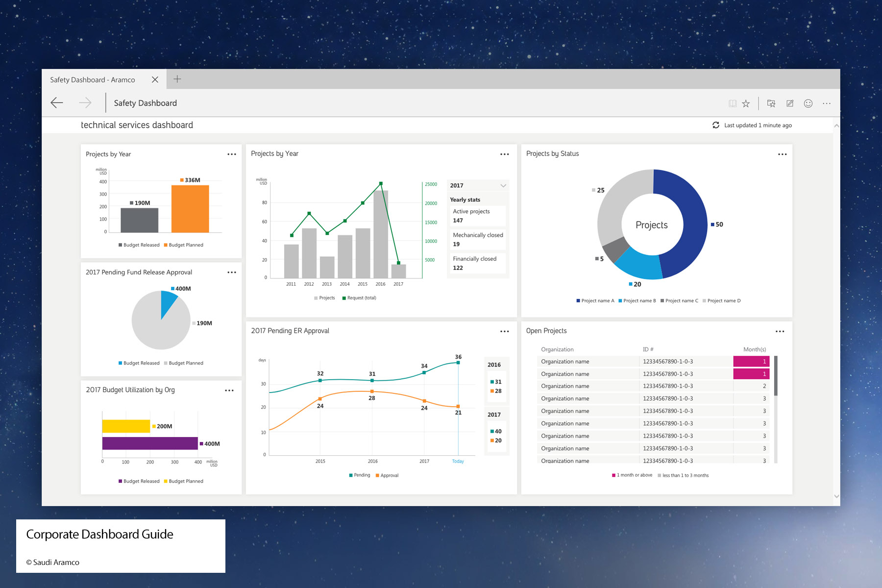Toggle Project name A legend item

(x=595, y=301)
